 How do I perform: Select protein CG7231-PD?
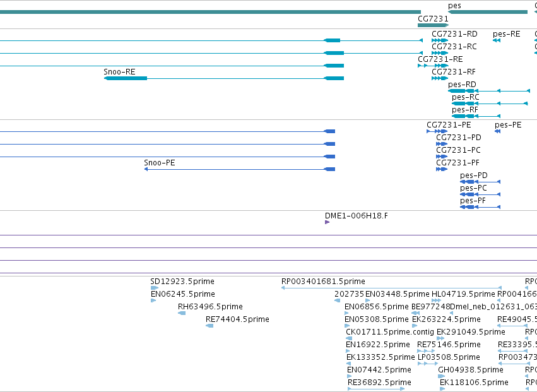click(459, 138)
